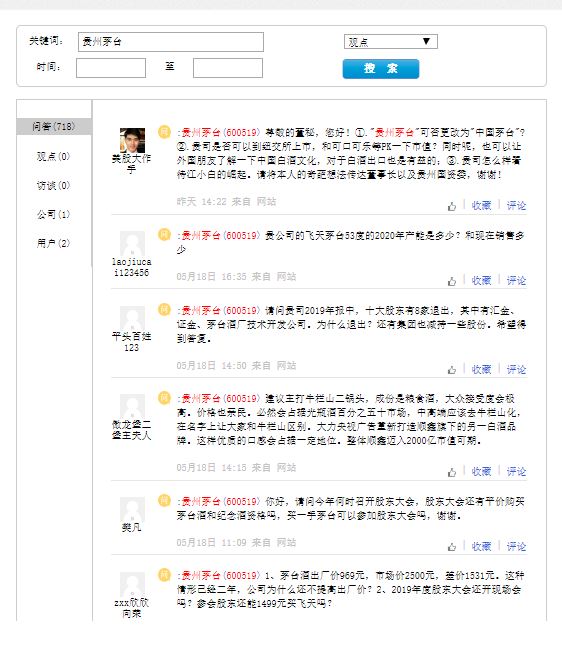Click username 傲龙堡二堡主夫人
562x652 pixels.
coord(131,430)
